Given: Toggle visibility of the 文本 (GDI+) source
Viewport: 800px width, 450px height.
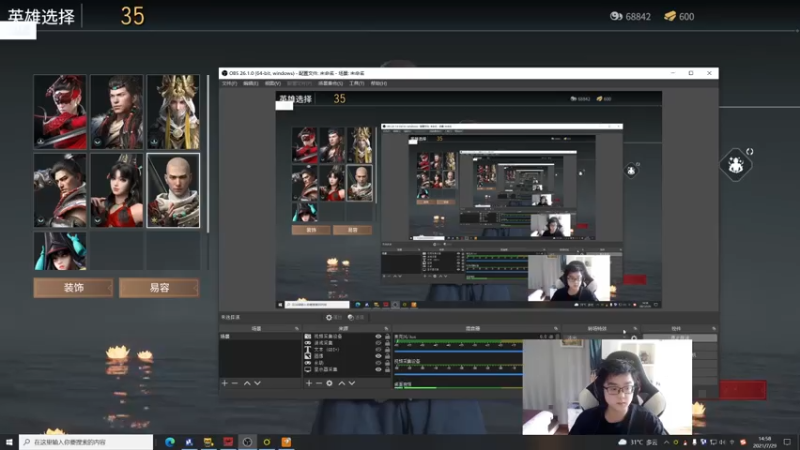Looking at the screenshot, I should pos(379,349).
